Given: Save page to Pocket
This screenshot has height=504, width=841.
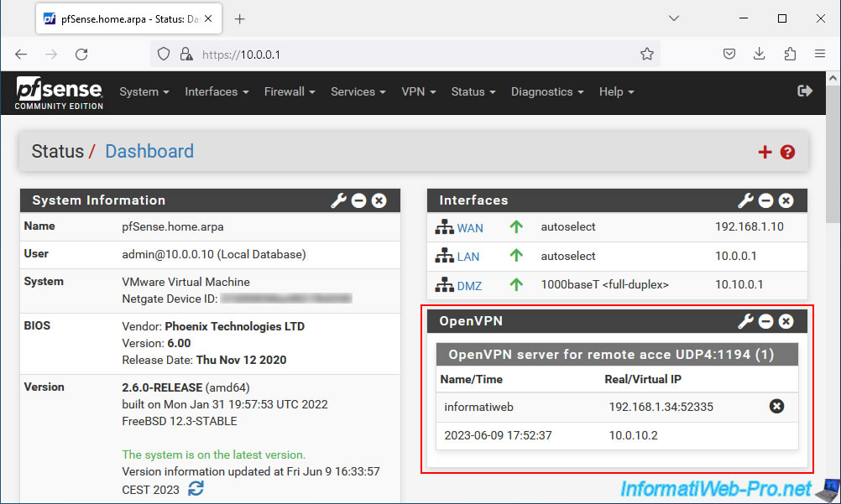Looking at the screenshot, I should point(729,54).
